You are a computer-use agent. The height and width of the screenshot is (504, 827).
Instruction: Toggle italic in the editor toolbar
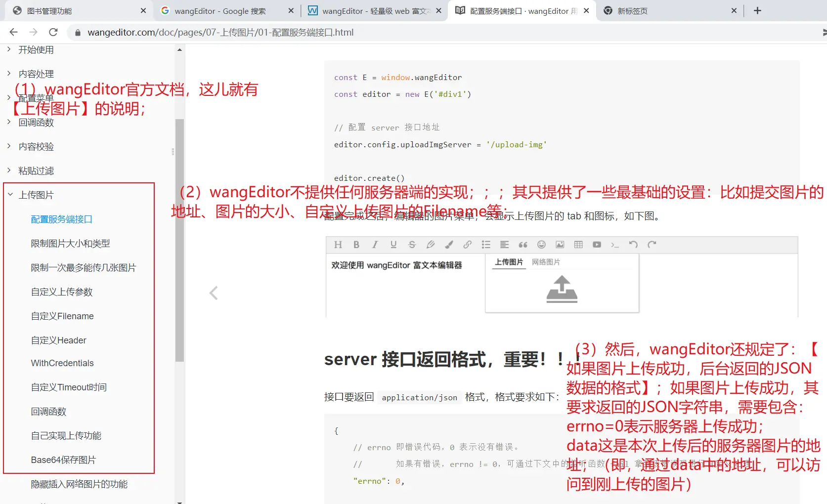coord(375,245)
